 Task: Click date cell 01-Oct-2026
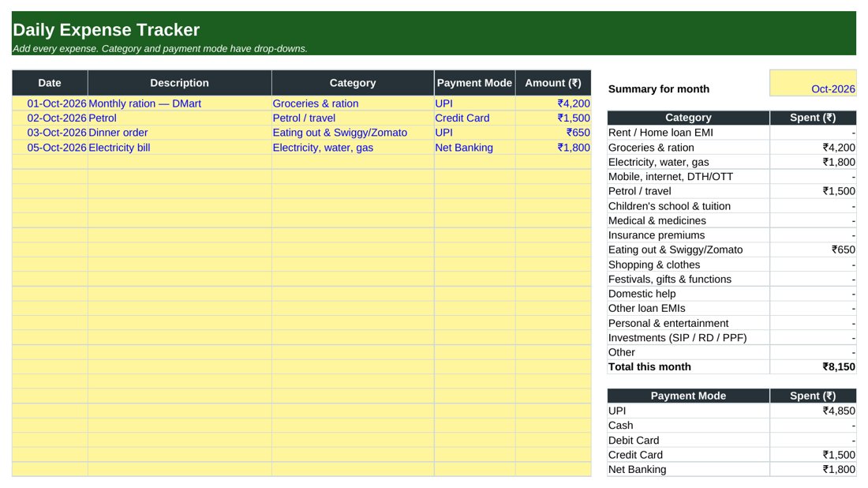click(x=50, y=103)
